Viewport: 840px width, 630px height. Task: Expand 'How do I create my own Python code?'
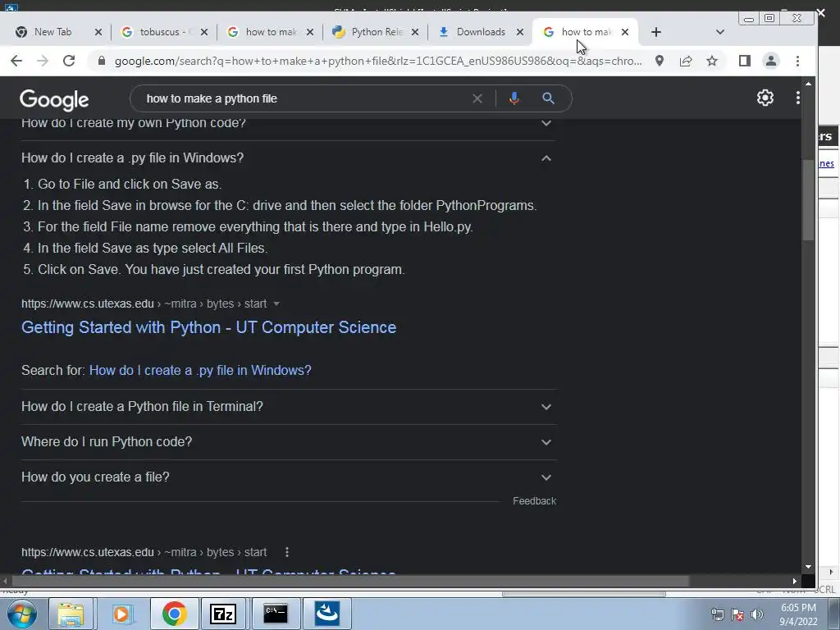point(288,124)
